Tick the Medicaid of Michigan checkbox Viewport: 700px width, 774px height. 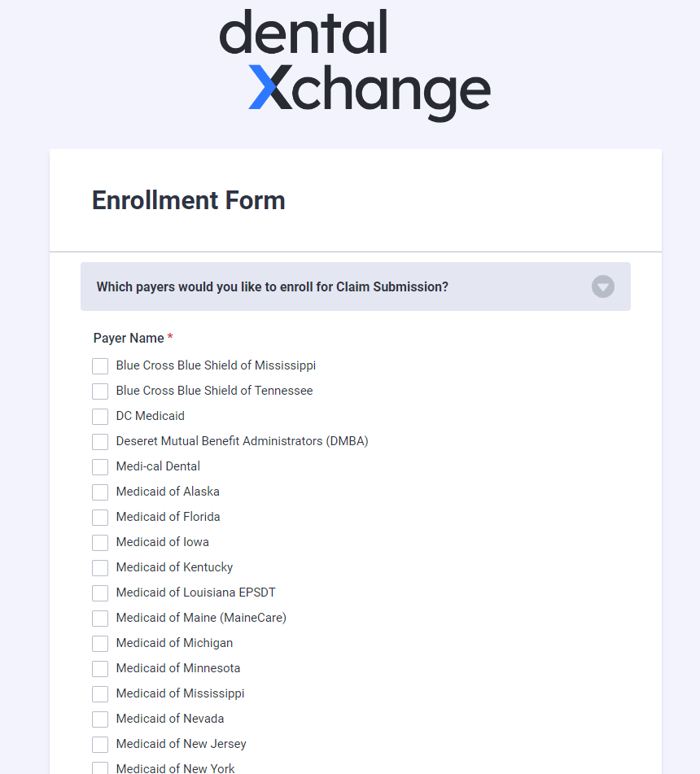100,643
